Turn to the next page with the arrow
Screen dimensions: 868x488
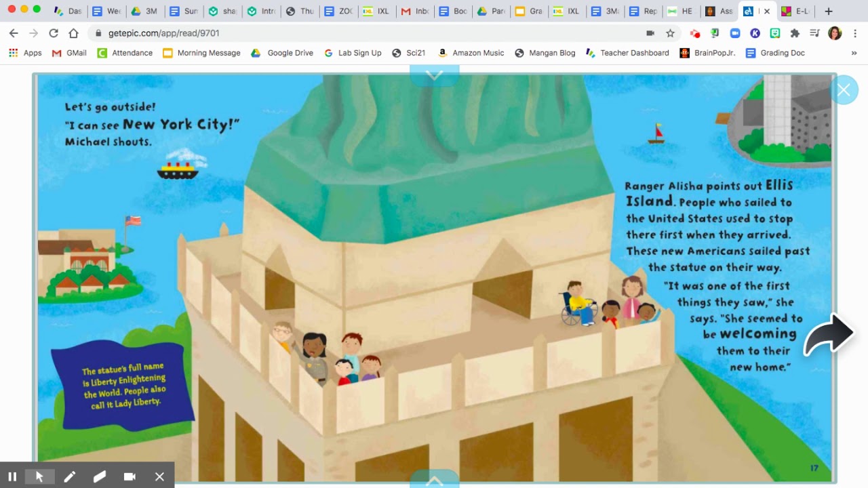(x=829, y=334)
